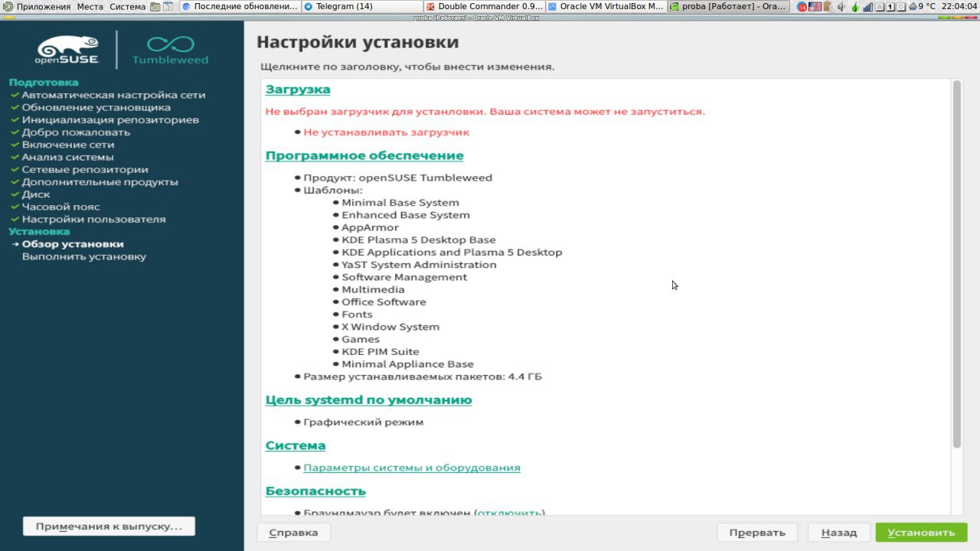Click the clock showing 22:04
The image size is (980, 551).
coord(959,7)
